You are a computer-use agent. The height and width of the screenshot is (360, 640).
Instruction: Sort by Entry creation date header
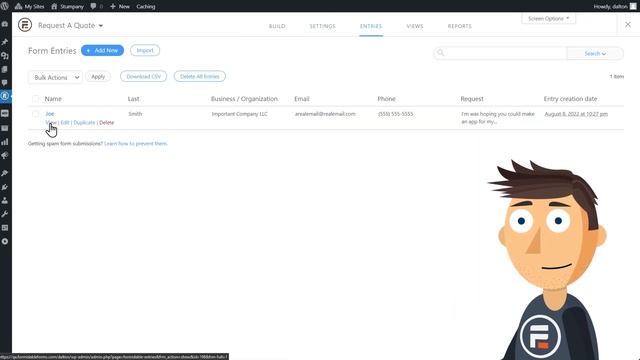pos(570,99)
